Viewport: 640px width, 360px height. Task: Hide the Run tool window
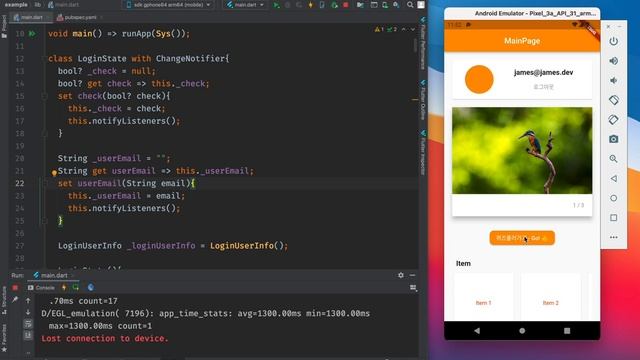pos(412,276)
